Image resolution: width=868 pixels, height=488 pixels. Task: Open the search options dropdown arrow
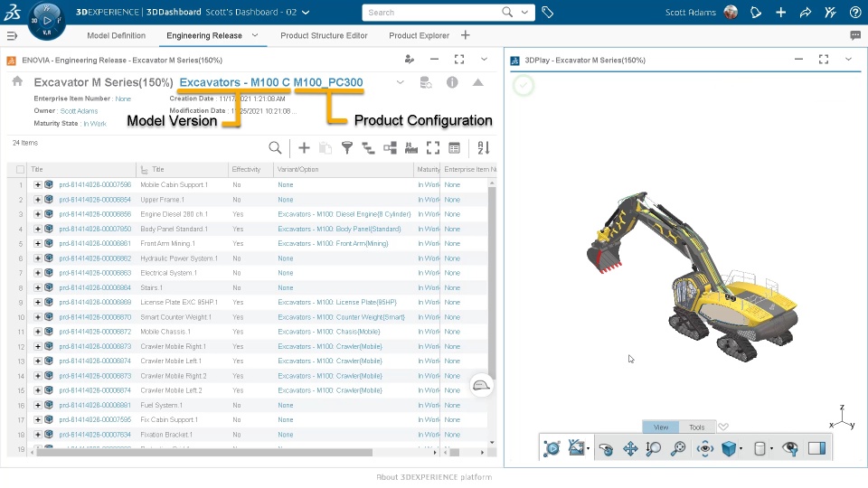(524, 12)
